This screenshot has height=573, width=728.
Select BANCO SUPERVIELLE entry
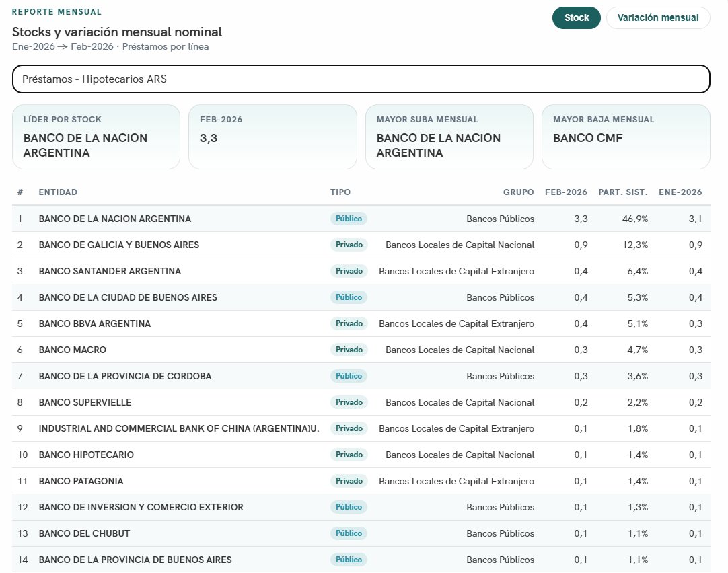85,402
